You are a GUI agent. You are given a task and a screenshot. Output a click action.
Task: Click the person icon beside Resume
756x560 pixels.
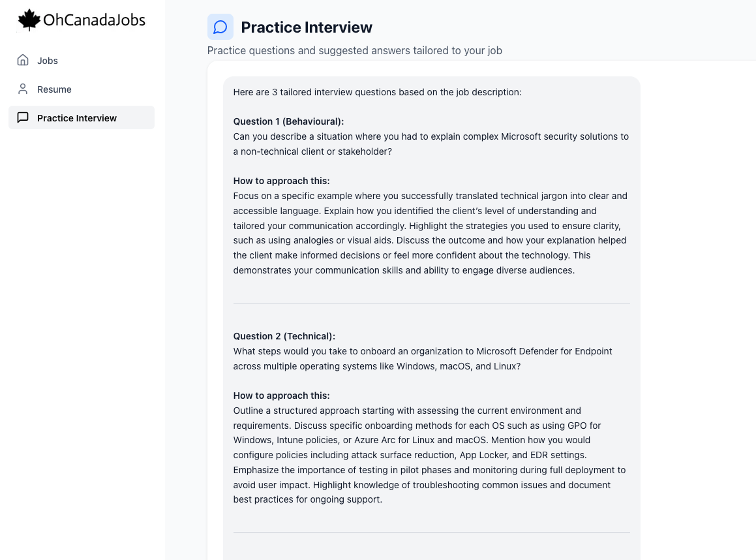[x=23, y=89]
